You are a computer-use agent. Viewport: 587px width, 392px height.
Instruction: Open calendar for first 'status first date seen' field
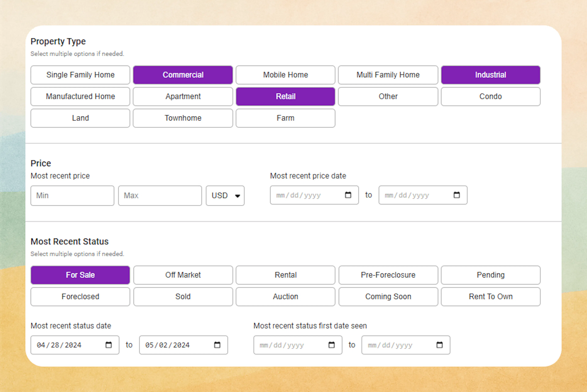click(x=332, y=345)
